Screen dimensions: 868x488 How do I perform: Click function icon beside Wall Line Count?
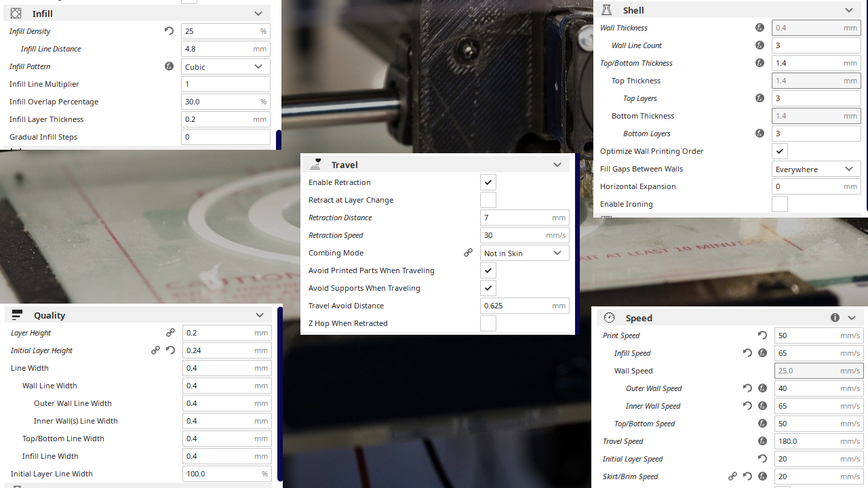click(x=759, y=45)
